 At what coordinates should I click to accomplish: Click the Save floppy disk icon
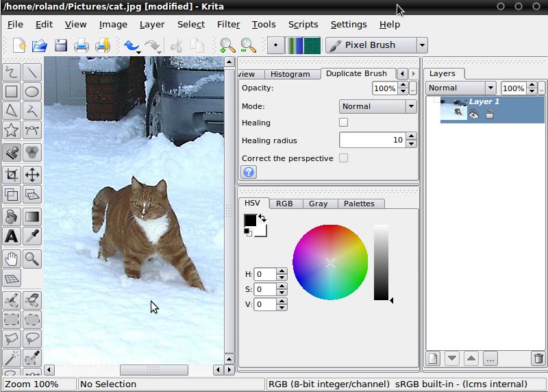61,46
